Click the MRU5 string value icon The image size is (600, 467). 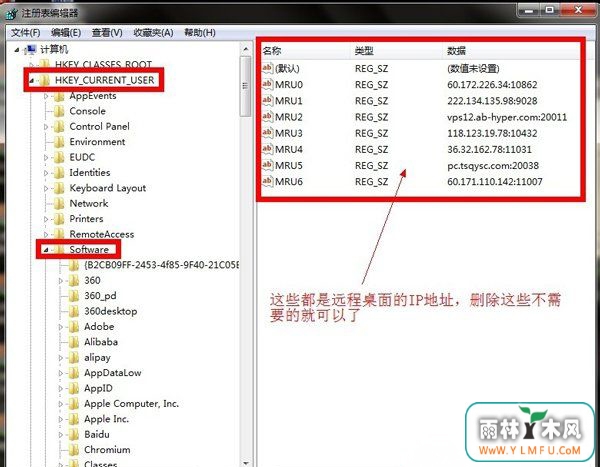(267, 165)
